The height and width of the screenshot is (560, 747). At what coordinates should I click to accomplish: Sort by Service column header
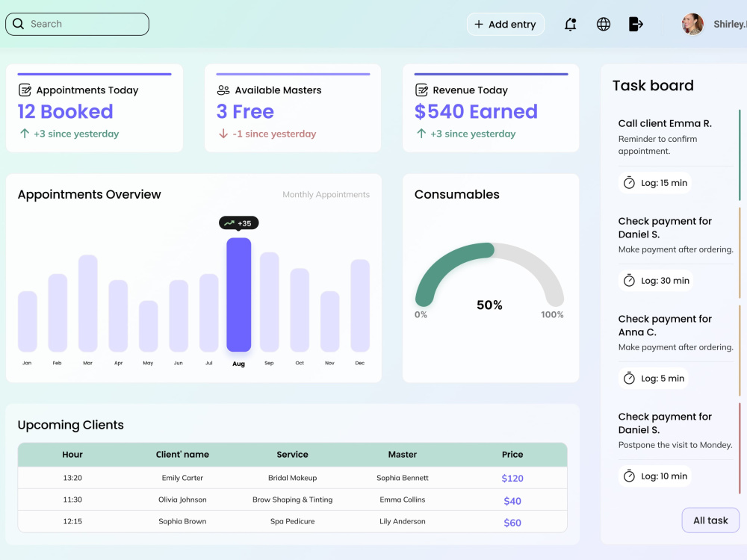click(x=293, y=454)
